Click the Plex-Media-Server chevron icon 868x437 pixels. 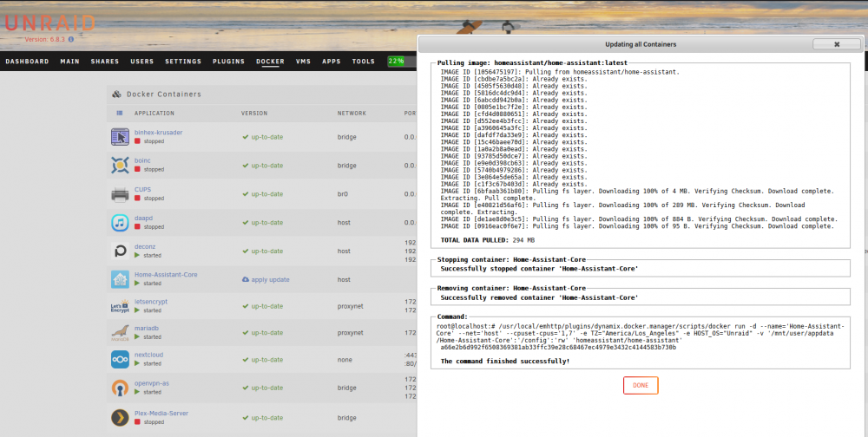[120, 418]
